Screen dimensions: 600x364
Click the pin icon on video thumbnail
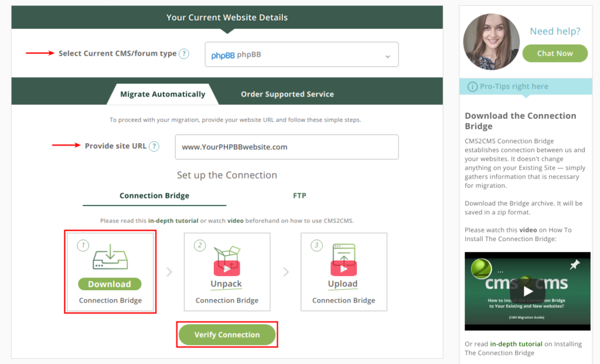click(x=574, y=265)
